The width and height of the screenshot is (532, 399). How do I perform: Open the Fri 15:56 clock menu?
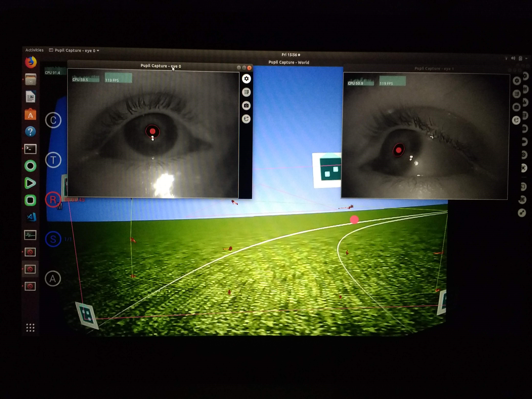pyautogui.click(x=291, y=55)
